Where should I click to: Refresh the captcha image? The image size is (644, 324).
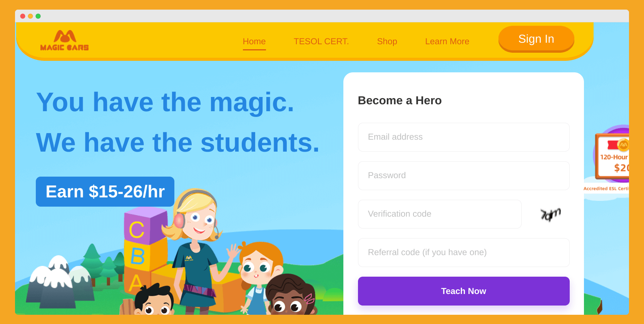click(x=550, y=214)
